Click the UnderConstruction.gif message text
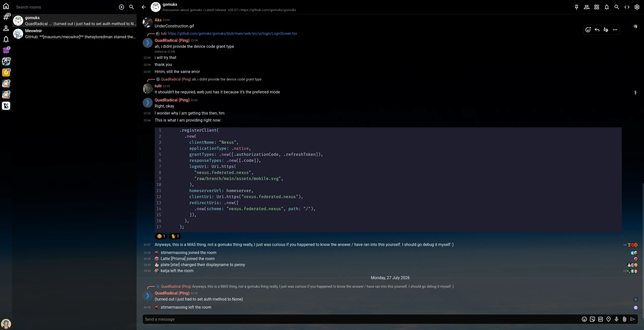Screen dimensions: 644x330 174,26
